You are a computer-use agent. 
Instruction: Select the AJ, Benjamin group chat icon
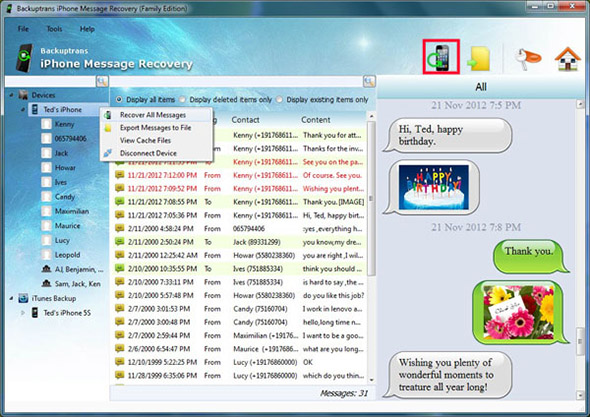click(46, 269)
